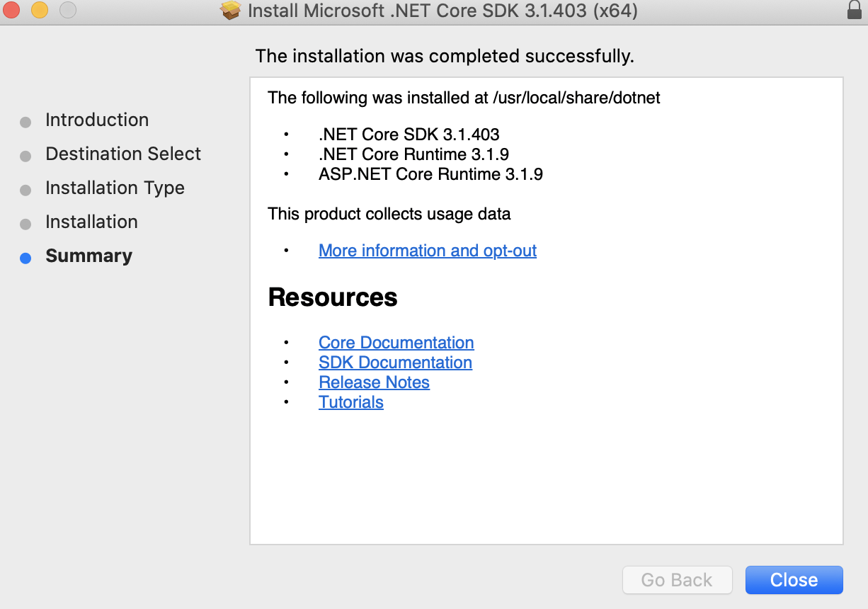Click the blue dot beside Summary
This screenshot has height=609, width=868.
coord(25,258)
